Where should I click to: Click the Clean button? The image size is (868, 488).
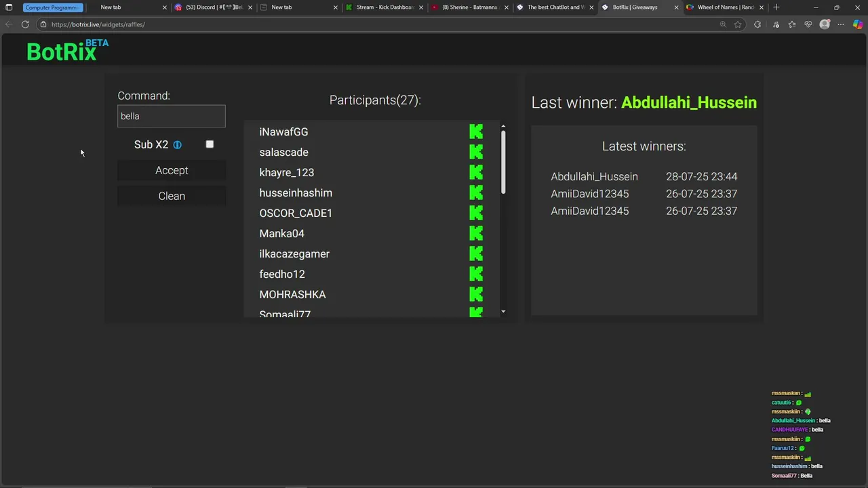(x=172, y=196)
